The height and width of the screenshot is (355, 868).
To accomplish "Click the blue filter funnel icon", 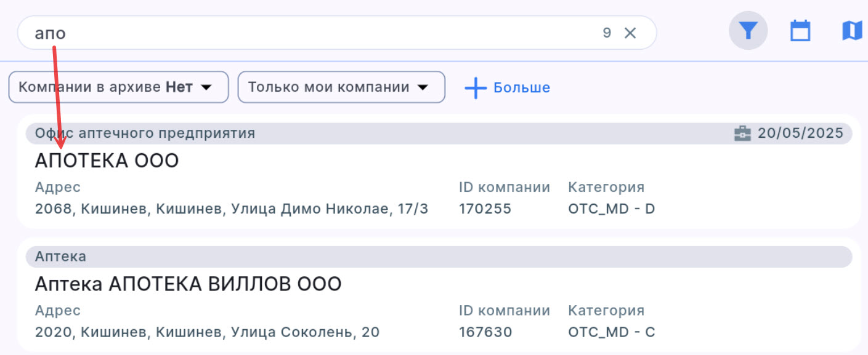I will 748,30.
